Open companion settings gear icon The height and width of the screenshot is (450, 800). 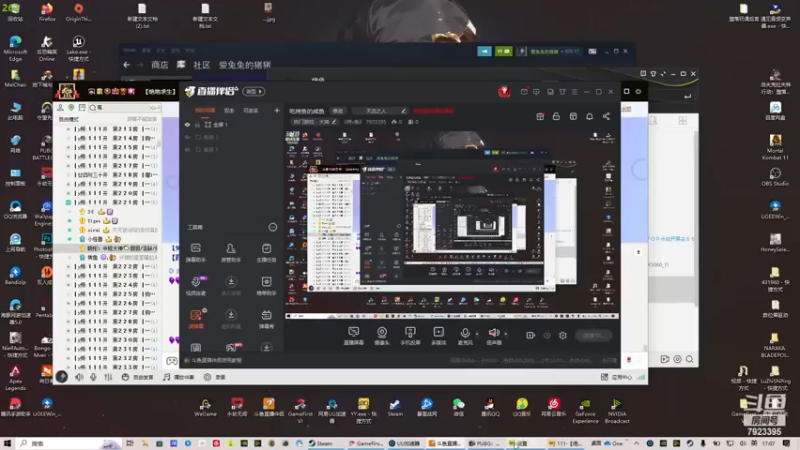tap(563, 335)
